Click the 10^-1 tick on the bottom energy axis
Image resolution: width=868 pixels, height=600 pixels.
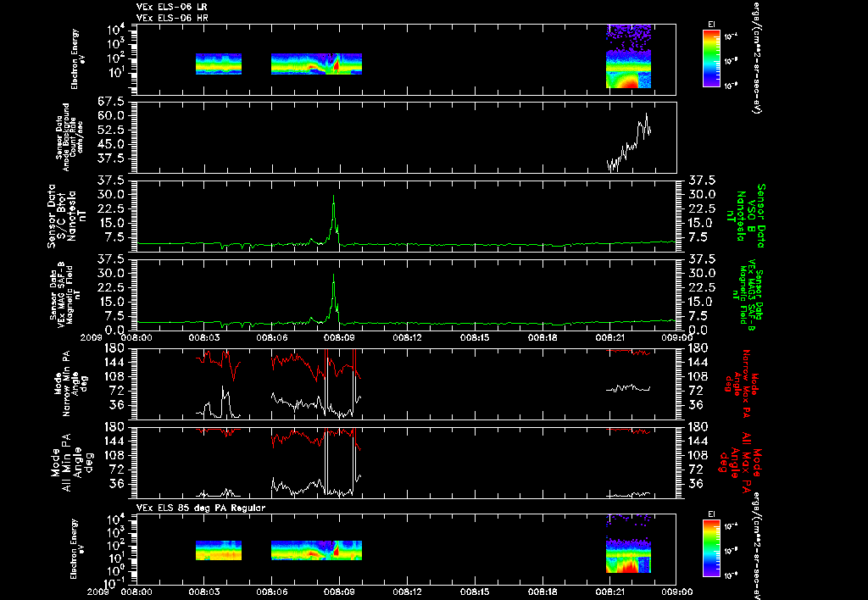point(114,583)
